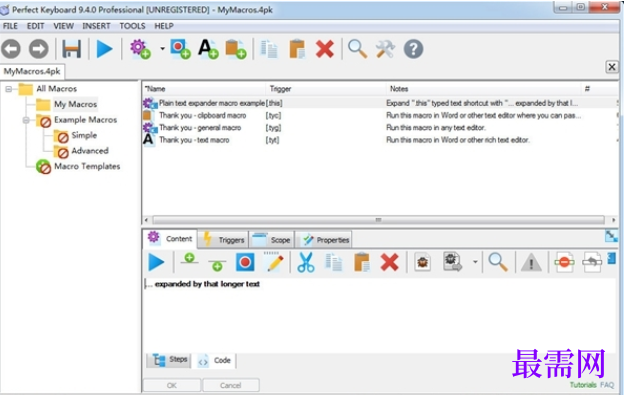This screenshot has height=395, width=624.
Task: Select Macro Templates in tree
Action: point(87,166)
